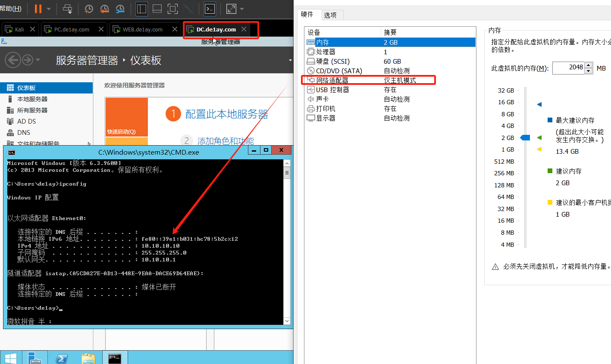Open File Explorer from the taskbar

tap(88, 358)
